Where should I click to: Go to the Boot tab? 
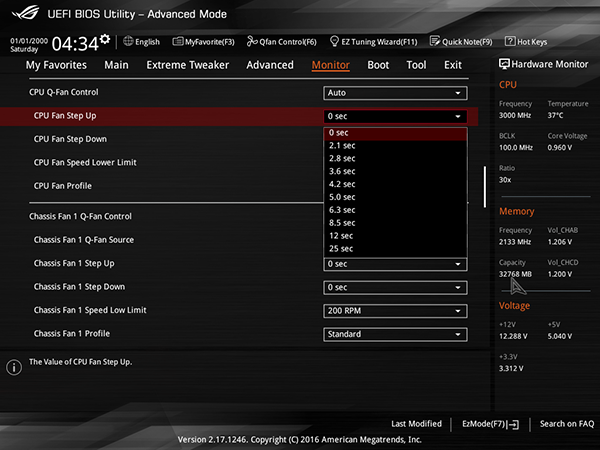coord(378,65)
